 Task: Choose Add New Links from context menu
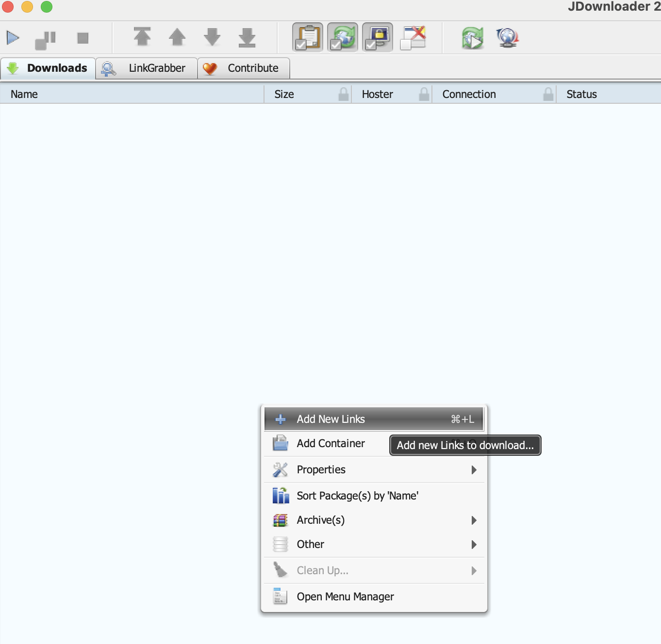coord(374,419)
